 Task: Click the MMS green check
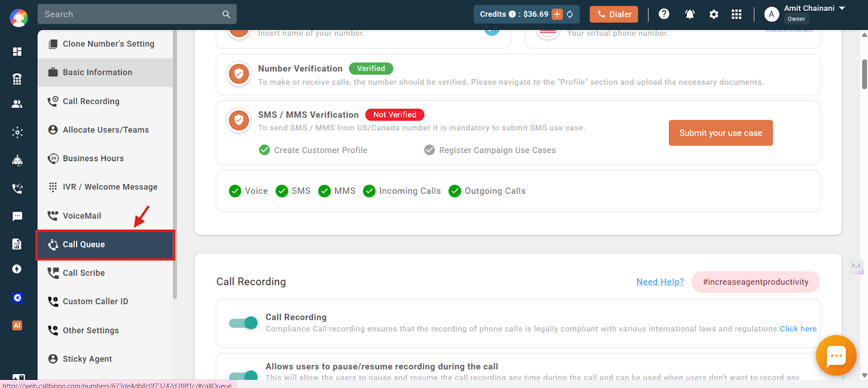tap(324, 191)
